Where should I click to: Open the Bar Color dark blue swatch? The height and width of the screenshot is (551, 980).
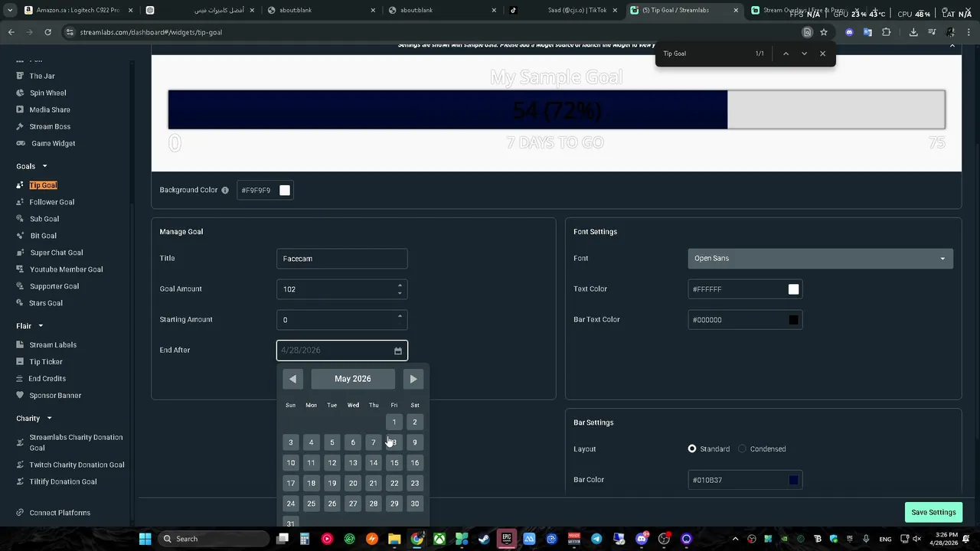click(793, 480)
